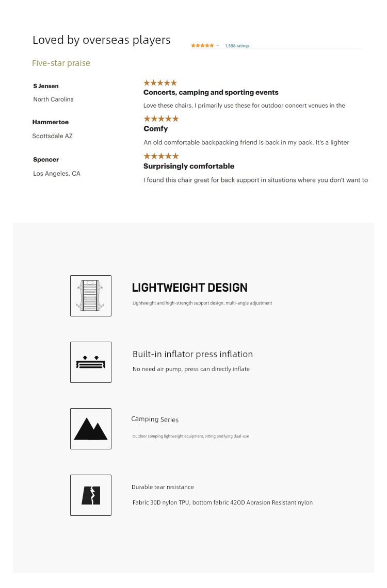Click the stars above the Comfy review
The height and width of the screenshot is (588, 387).
pyautogui.click(x=161, y=119)
